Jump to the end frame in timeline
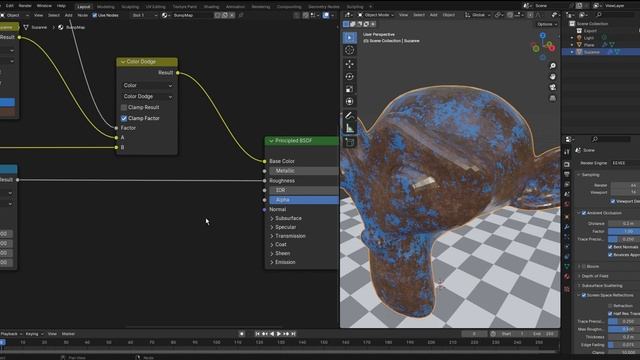640x360 pixels. click(x=293, y=334)
